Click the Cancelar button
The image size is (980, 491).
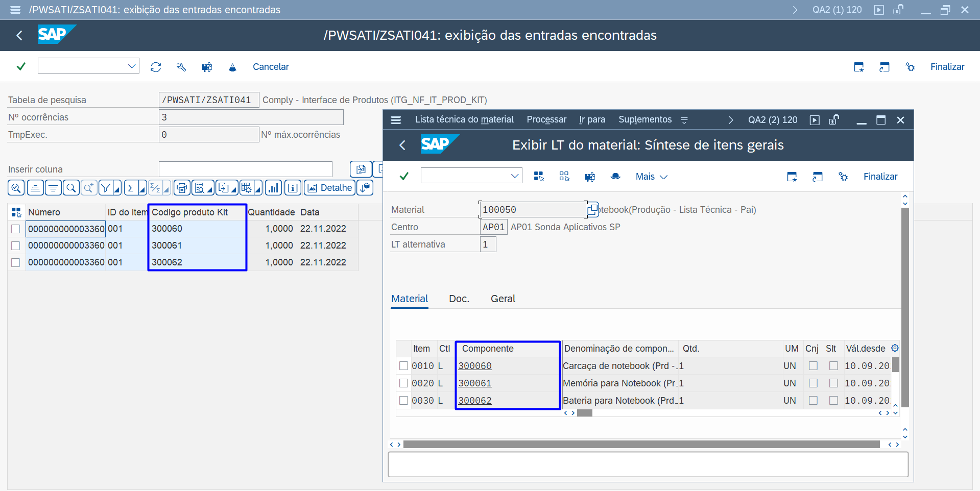tap(271, 67)
